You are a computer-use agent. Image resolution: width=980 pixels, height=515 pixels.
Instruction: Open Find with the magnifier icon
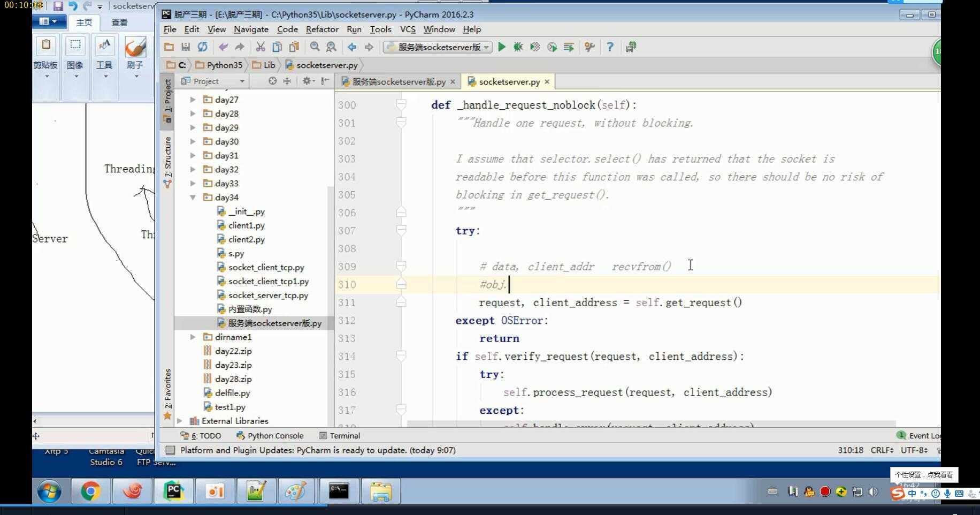click(x=315, y=47)
